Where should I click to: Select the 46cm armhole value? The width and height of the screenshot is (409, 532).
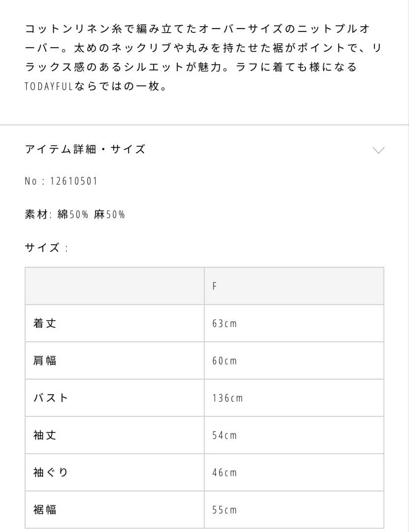(x=224, y=473)
